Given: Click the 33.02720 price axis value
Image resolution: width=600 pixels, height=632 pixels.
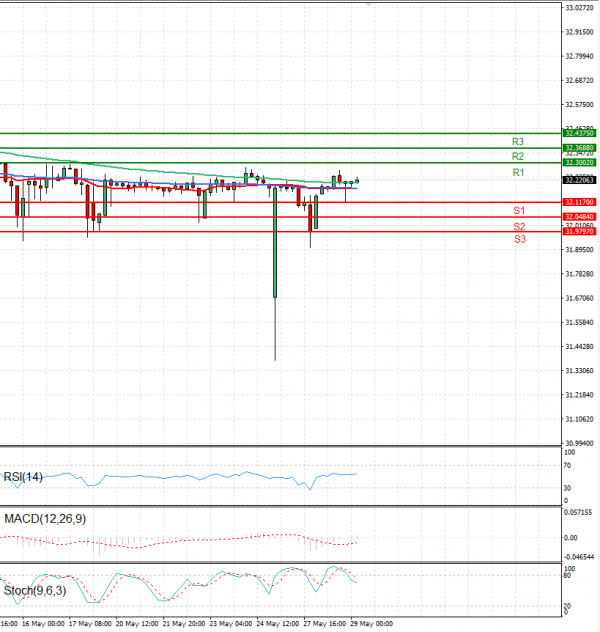Looking at the screenshot, I should (579, 8).
